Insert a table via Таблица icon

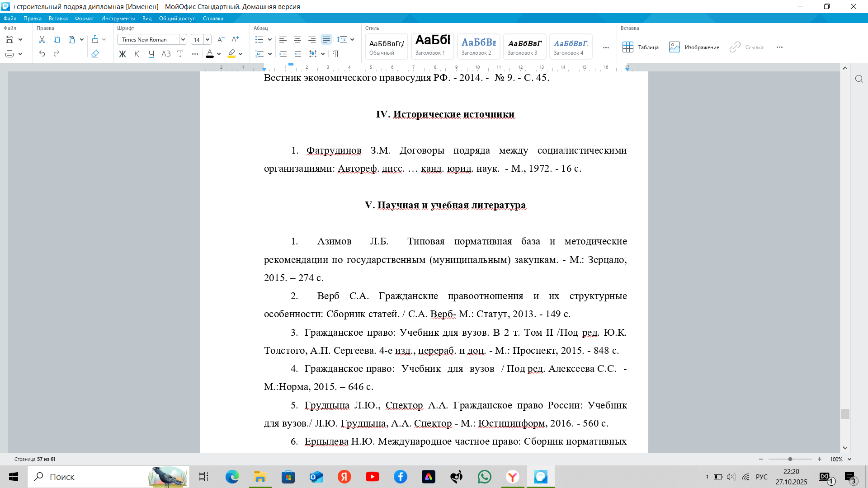tap(628, 47)
